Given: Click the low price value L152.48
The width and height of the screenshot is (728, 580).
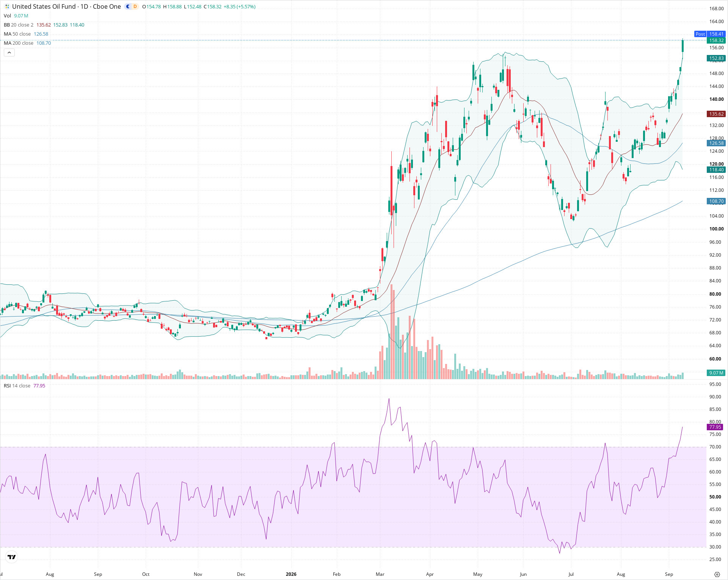Looking at the screenshot, I should (193, 6).
